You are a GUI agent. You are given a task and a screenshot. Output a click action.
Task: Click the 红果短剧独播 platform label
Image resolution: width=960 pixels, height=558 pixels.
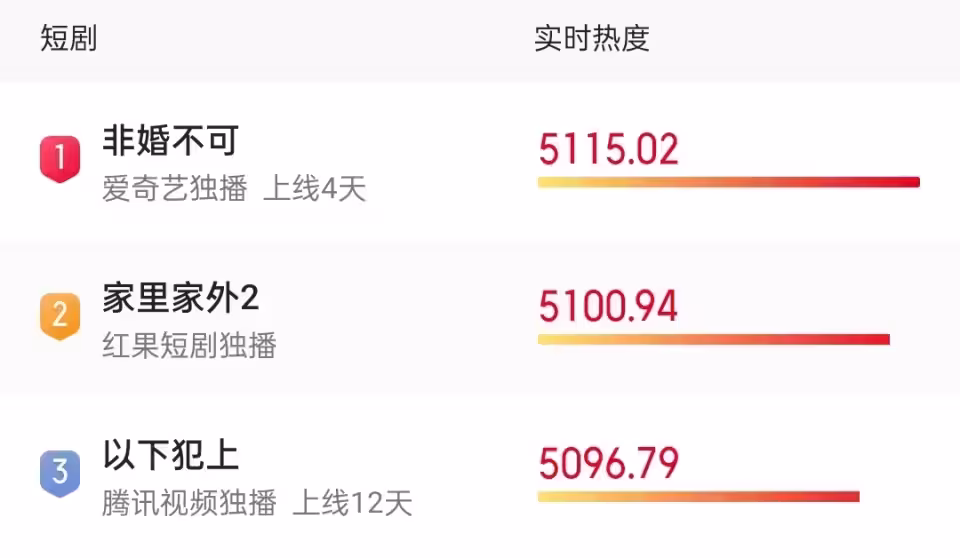pyautogui.click(x=189, y=345)
